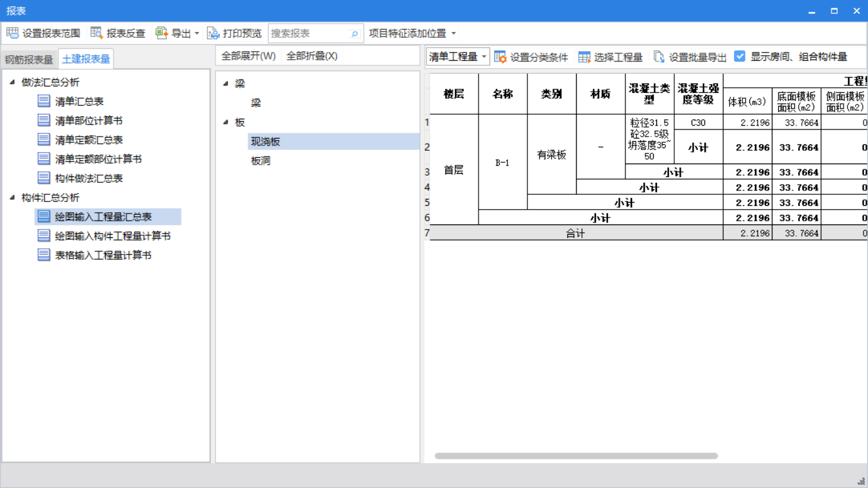The image size is (868, 488).
Task: Click the 设置批量导出 label
Action: pos(697,57)
